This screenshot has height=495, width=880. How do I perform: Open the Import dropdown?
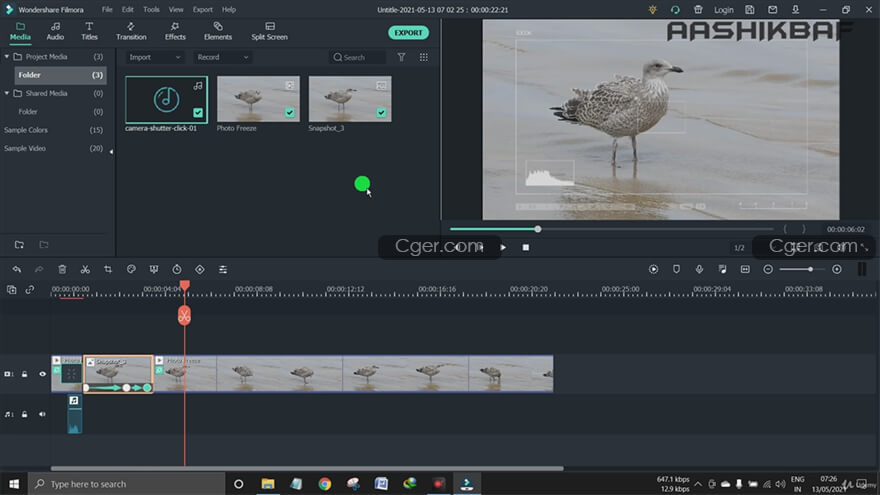click(155, 57)
